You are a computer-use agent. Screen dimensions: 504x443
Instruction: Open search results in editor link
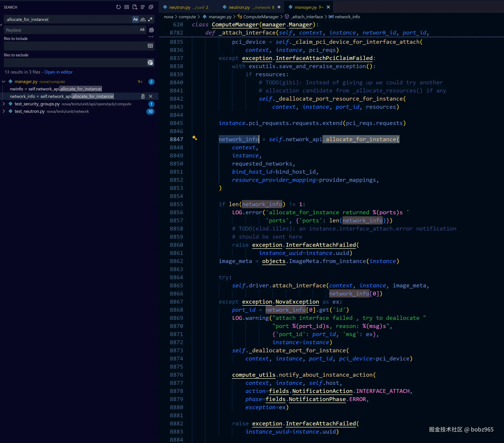(x=58, y=72)
